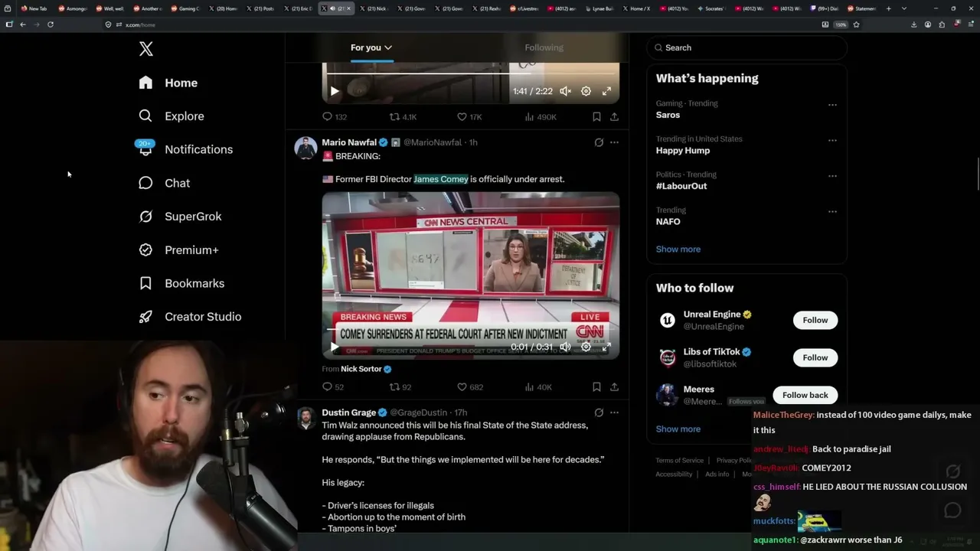Bookmark Mario Nawfal's Comey post
This screenshot has width=980, height=551.
596,387
